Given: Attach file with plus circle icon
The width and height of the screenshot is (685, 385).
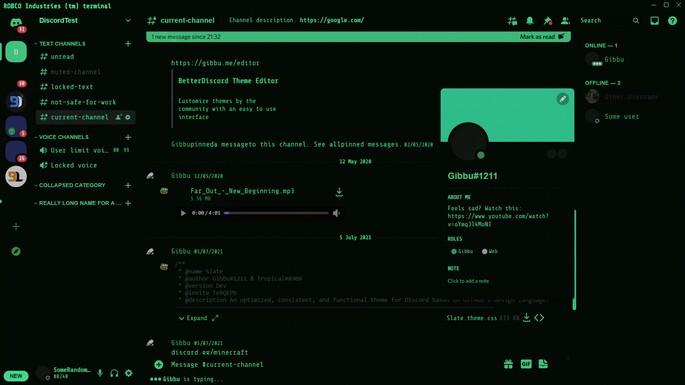Looking at the screenshot, I should (159, 364).
